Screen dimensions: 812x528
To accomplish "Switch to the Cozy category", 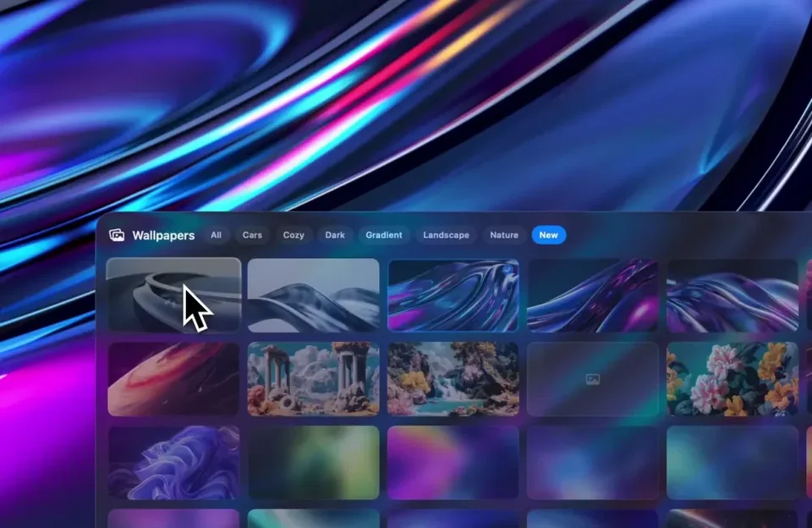I will click(294, 235).
